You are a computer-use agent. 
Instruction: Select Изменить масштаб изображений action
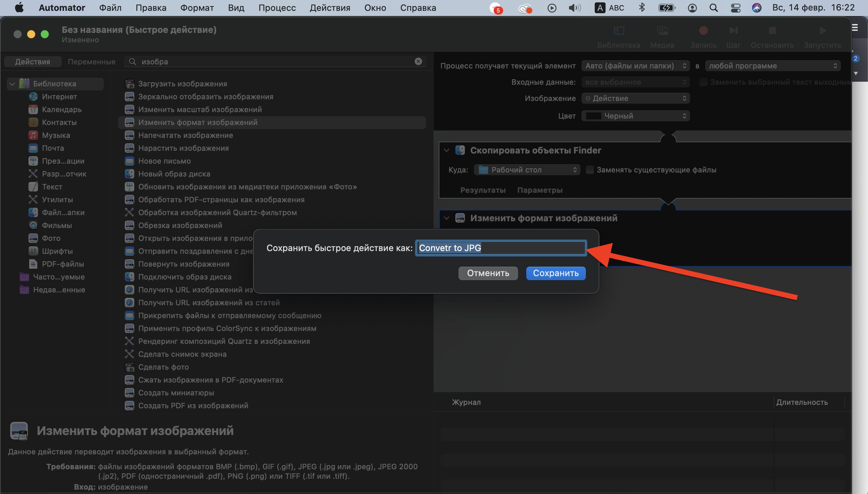pyautogui.click(x=272, y=109)
